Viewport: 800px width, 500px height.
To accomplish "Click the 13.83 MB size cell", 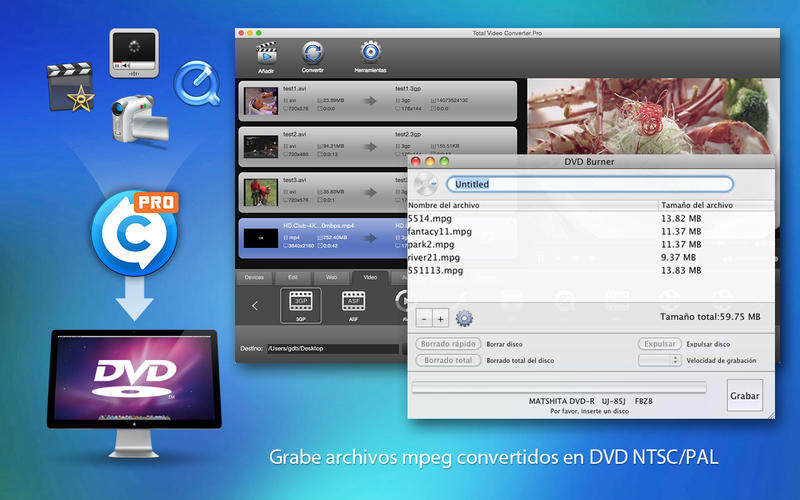I will pos(681,270).
